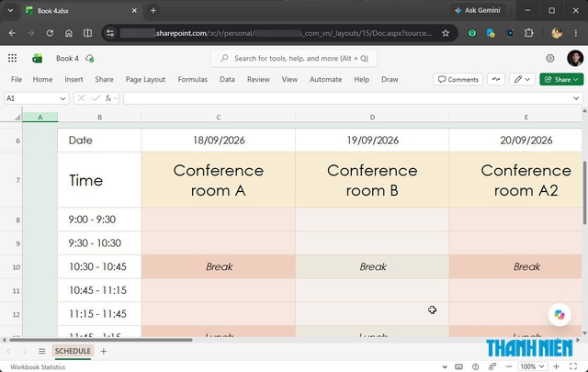The height and width of the screenshot is (372, 588).
Task: Open the browser extensions puzzle icon
Action: point(529,33)
